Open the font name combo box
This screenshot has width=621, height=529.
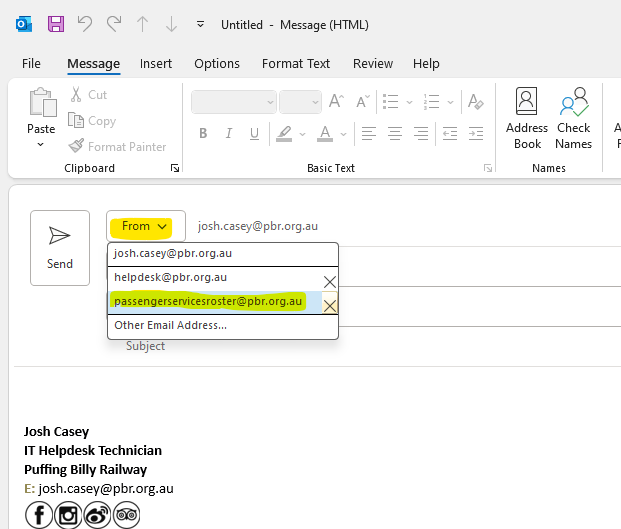coord(234,102)
